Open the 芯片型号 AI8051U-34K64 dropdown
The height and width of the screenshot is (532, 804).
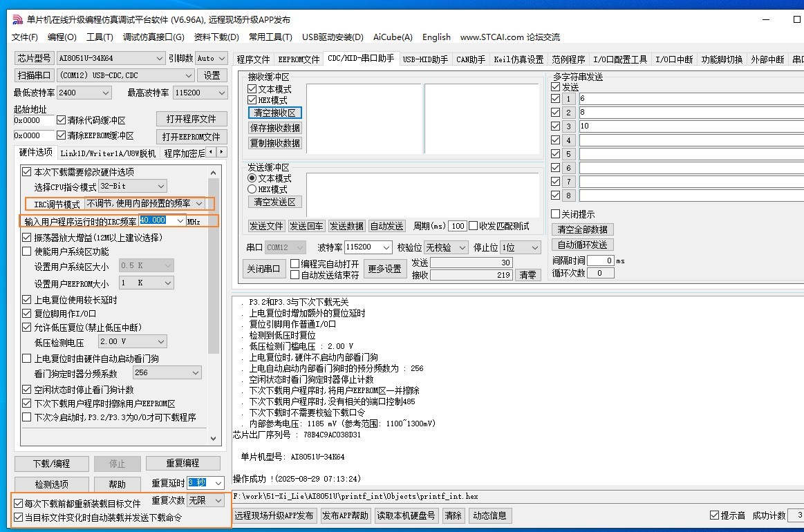pos(160,59)
